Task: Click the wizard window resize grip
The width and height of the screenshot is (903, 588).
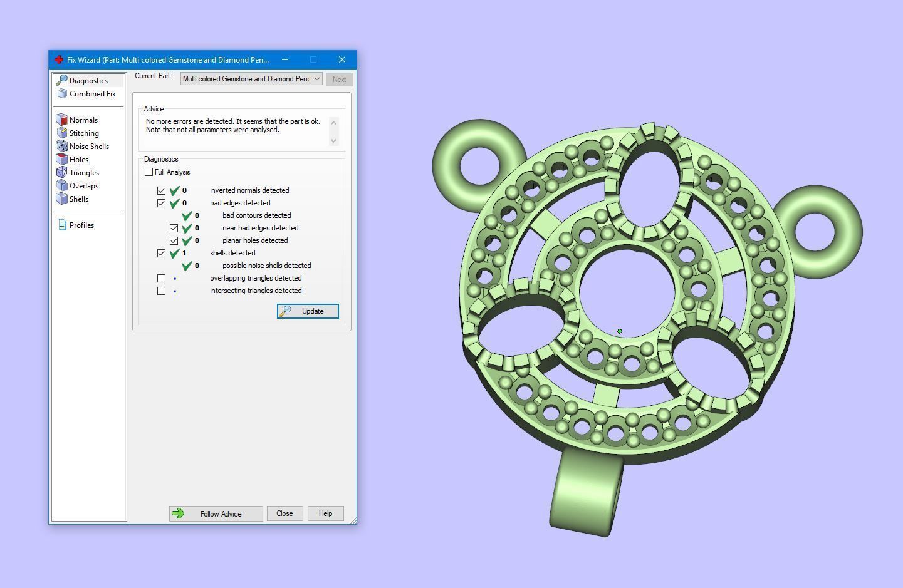Action: 353,520
